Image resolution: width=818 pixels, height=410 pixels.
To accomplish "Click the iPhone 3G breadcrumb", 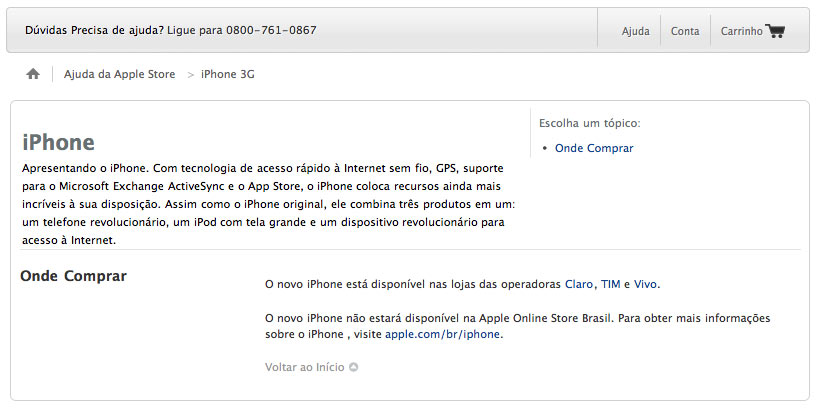I will pyautogui.click(x=228, y=74).
